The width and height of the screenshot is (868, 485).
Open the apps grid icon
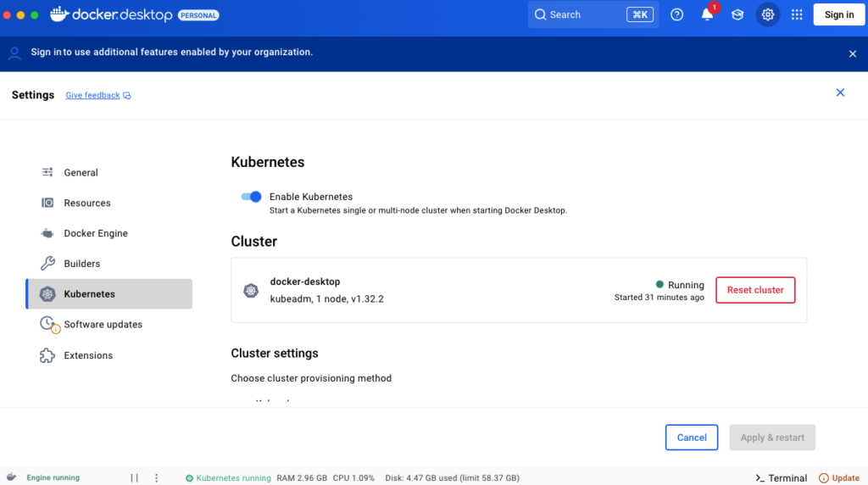(x=797, y=15)
